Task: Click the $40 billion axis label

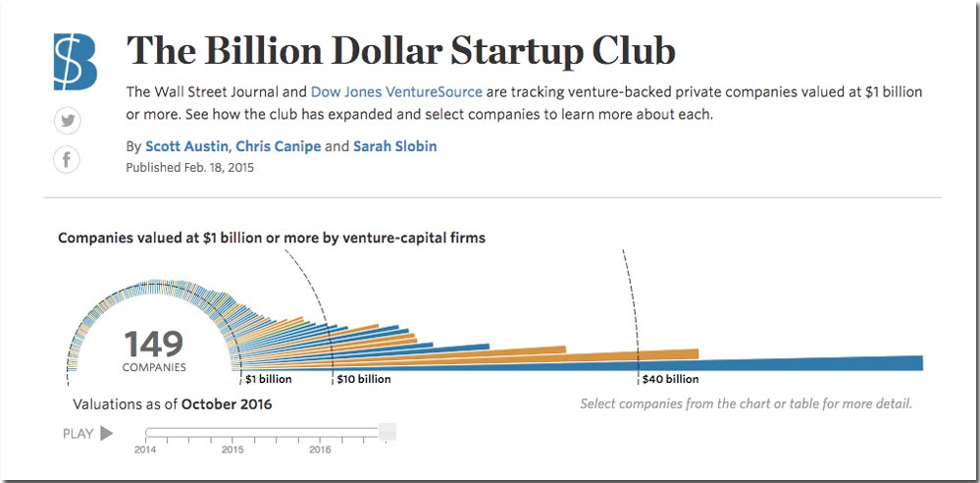Action: [671, 379]
